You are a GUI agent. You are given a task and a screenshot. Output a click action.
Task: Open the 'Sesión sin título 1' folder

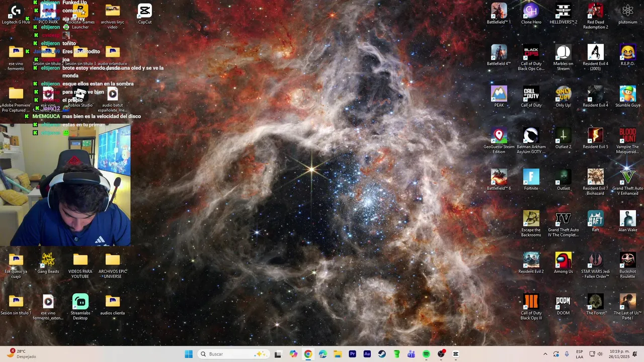tap(16, 305)
